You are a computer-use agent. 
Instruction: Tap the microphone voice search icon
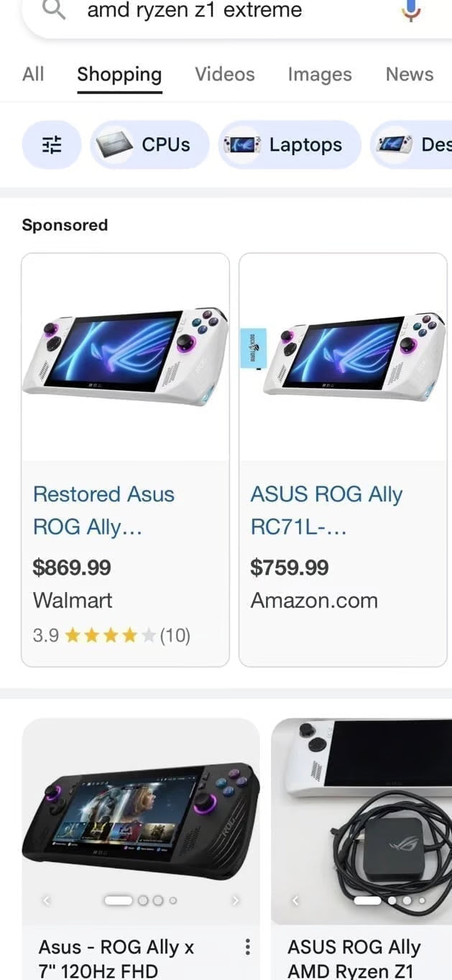point(410,10)
